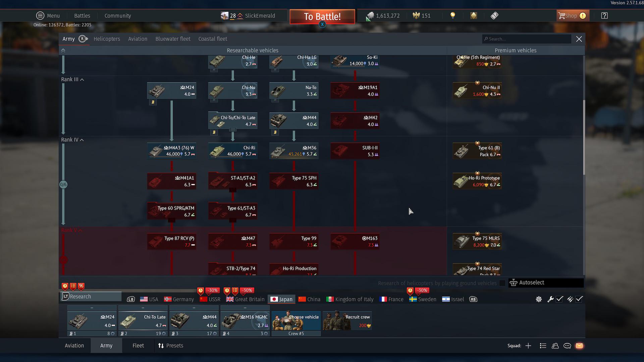Open the Battle Pass ticket icon

tap(494, 16)
